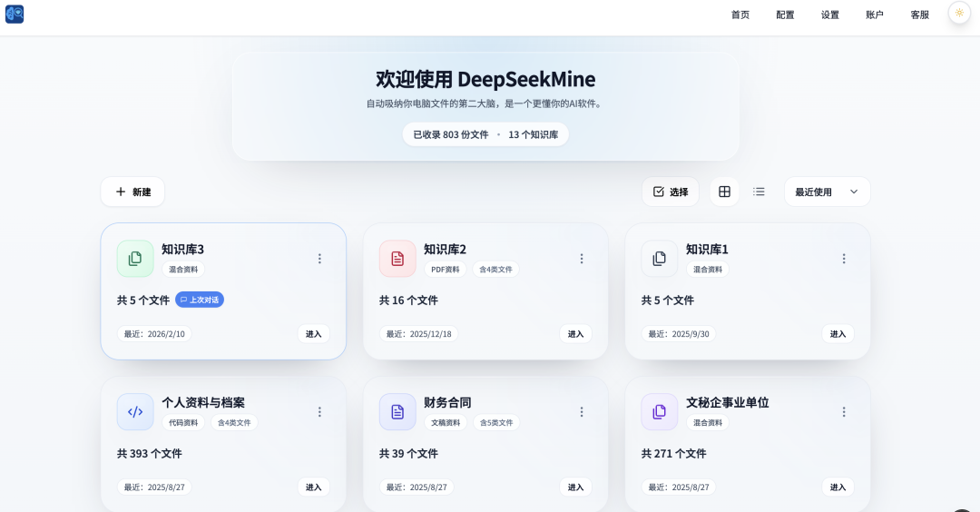980x512 pixels.
Task: Click the purple 文秘企事业单位 files icon
Action: (660, 412)
